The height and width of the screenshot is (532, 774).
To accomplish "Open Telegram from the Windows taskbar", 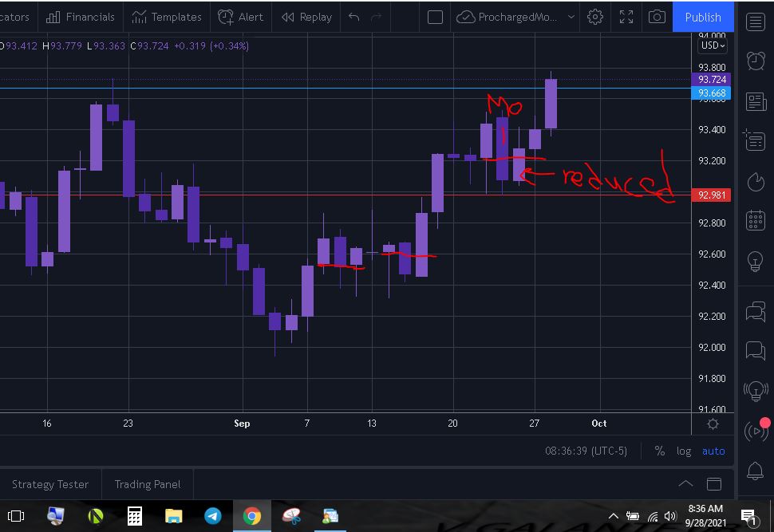I will tap(213, 516).
